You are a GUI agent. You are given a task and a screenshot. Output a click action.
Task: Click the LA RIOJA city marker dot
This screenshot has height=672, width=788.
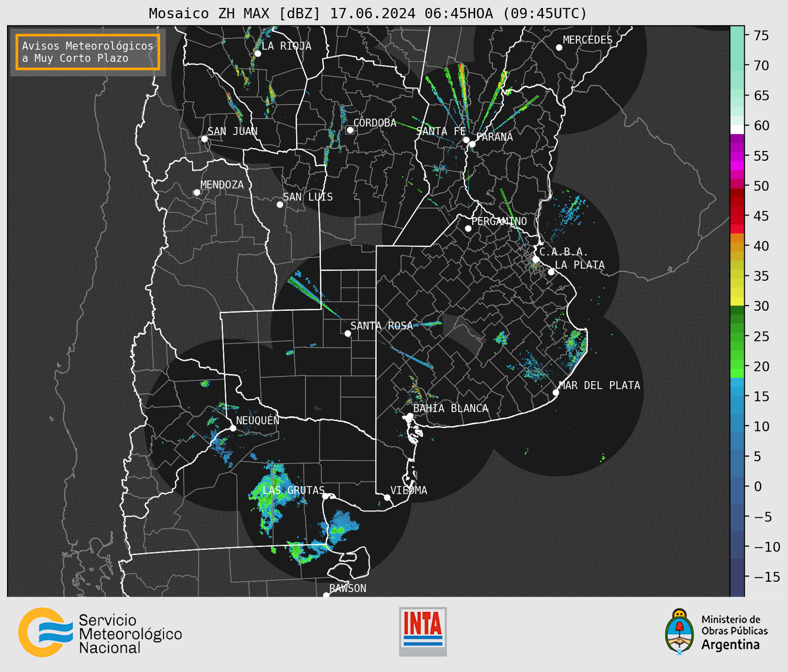(x=258, y=54)
